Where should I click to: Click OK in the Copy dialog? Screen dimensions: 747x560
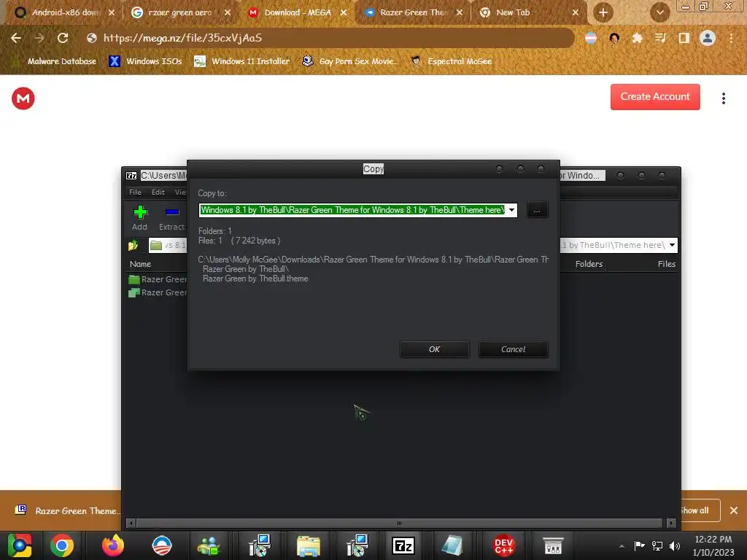pyautogui.click(x=434, y=349)
